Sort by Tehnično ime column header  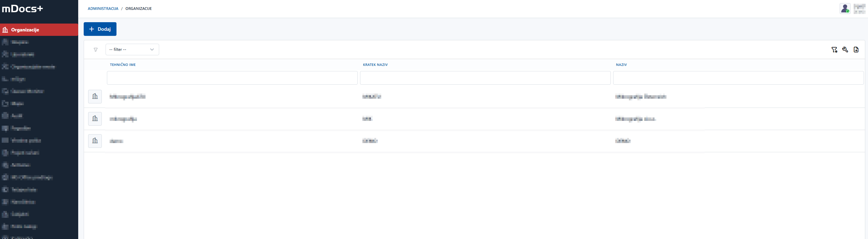coord(123,65)
